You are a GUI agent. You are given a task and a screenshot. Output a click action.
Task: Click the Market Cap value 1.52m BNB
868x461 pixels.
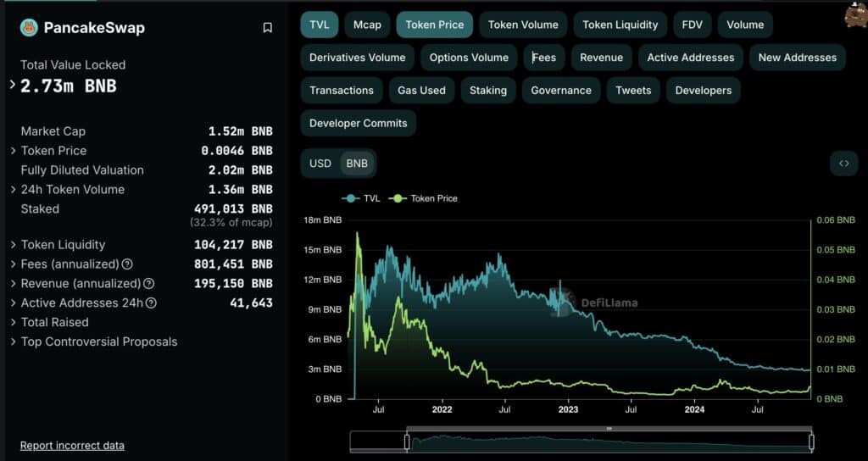tap(240, 131)
